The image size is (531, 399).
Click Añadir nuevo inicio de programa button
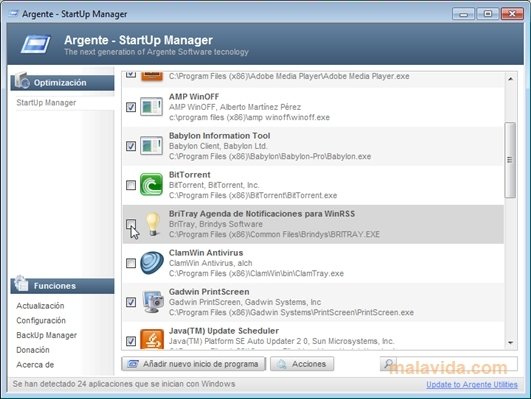click(x=193, y=364)
